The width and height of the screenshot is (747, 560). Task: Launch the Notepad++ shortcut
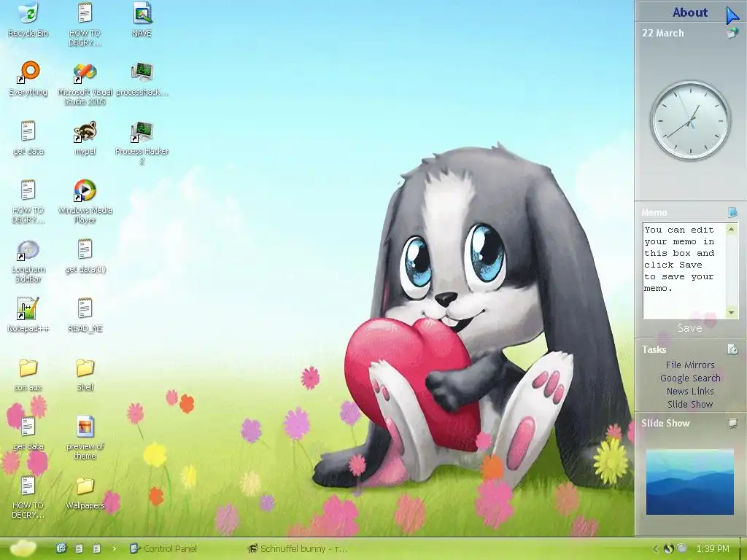pos(28,315)
